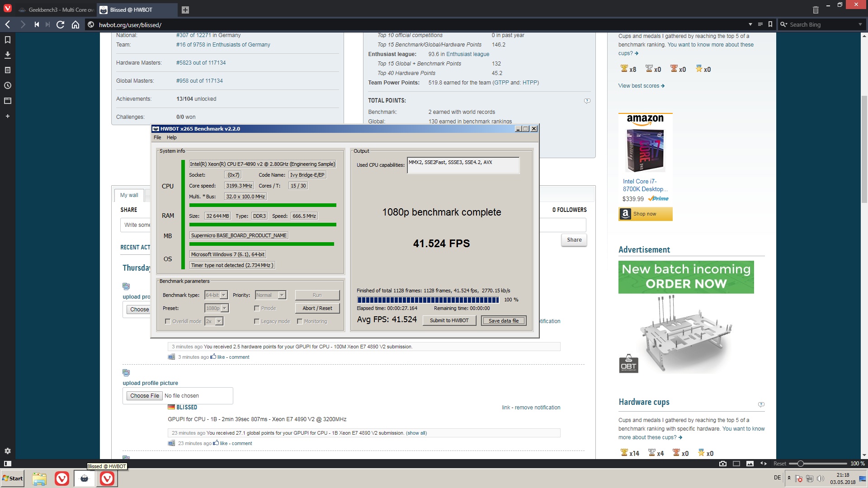Click Submit to HWBOT button
The image size is (868, 488).
tap(449, 320)
